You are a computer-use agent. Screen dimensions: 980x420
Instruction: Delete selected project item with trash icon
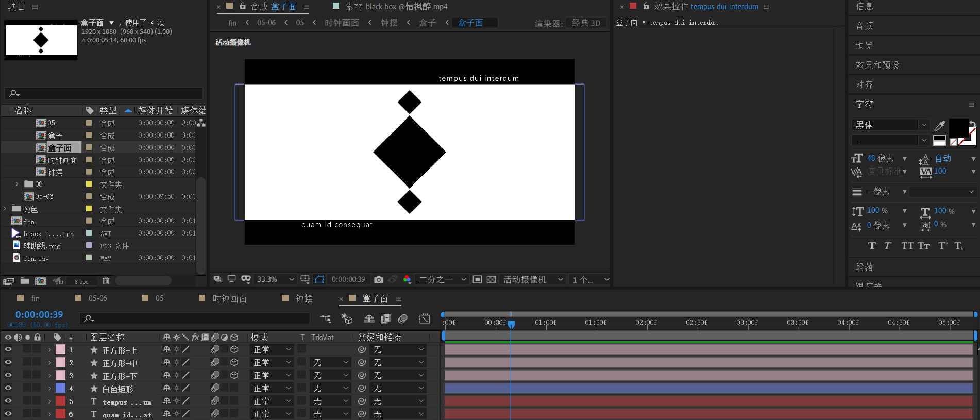106,281
